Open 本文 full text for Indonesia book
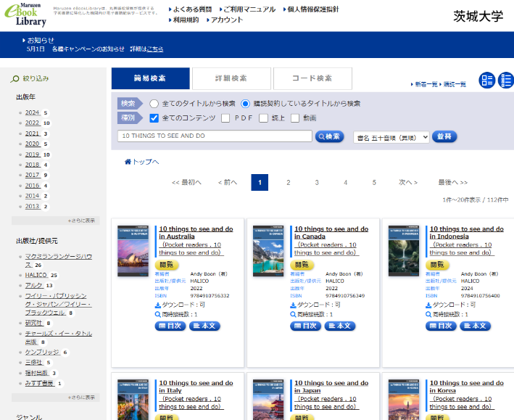 coord(475,326)
